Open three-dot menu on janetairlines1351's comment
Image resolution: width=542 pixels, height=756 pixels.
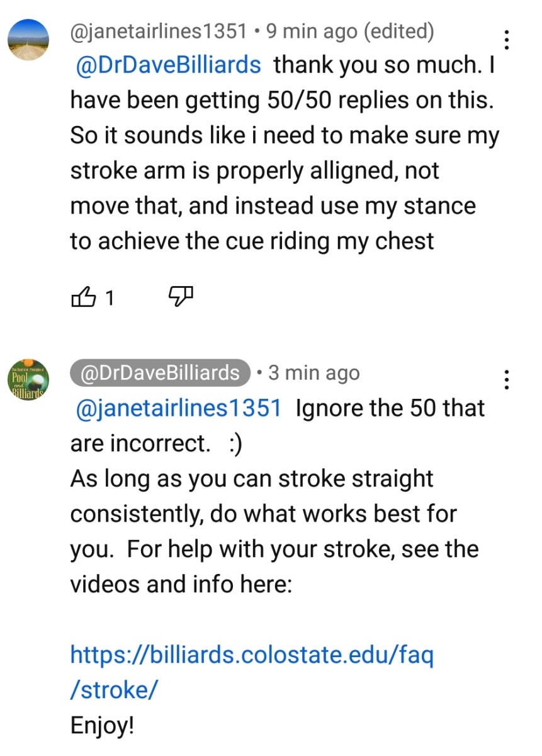click(x=507, y=40)
